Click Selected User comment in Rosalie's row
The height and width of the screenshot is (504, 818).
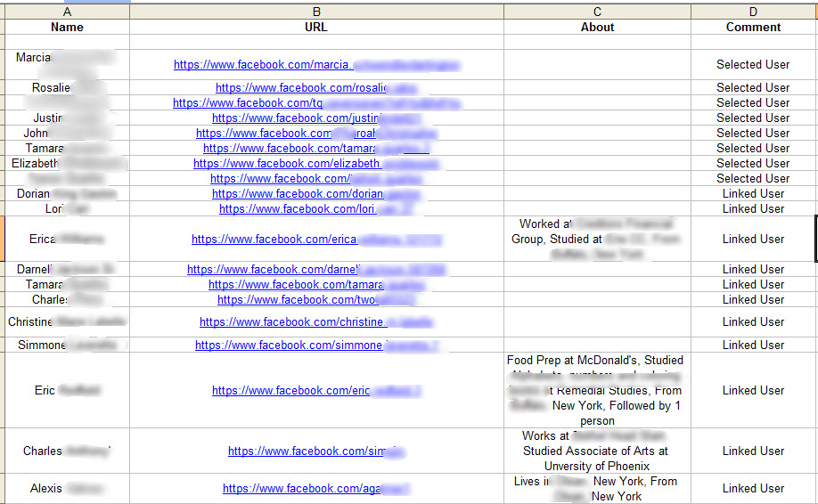pyautogui.click(x=753, y=87)
